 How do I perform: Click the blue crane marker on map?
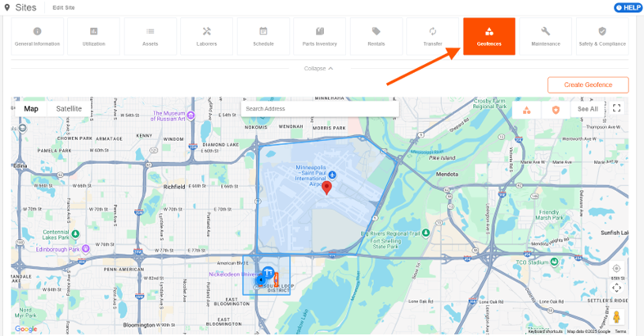268,273
